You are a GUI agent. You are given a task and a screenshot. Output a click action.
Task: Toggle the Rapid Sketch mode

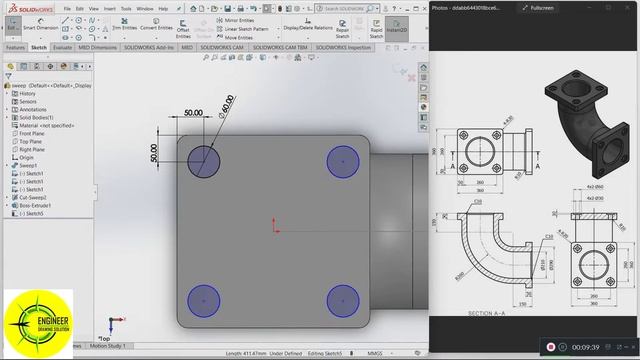(x=376, y=29)
